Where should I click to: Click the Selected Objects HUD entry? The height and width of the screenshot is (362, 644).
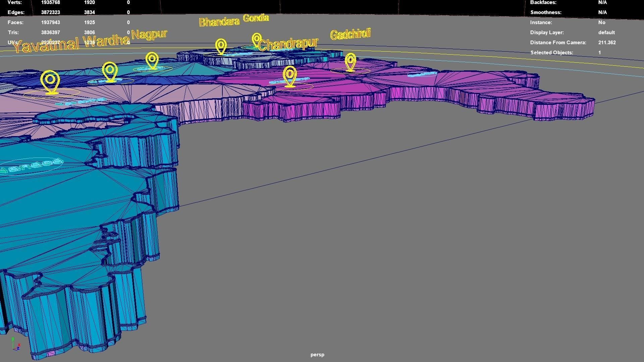click(x=551, y=53)
